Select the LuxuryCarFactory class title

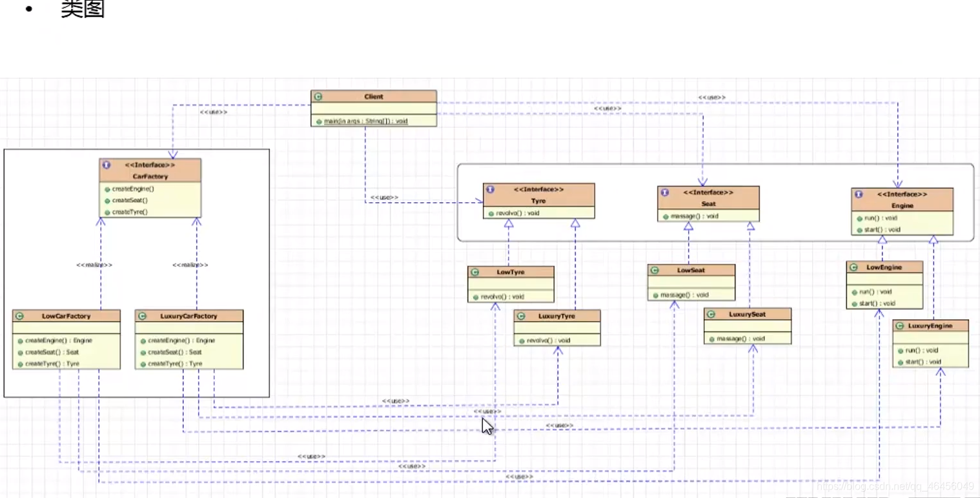(189, 316)
